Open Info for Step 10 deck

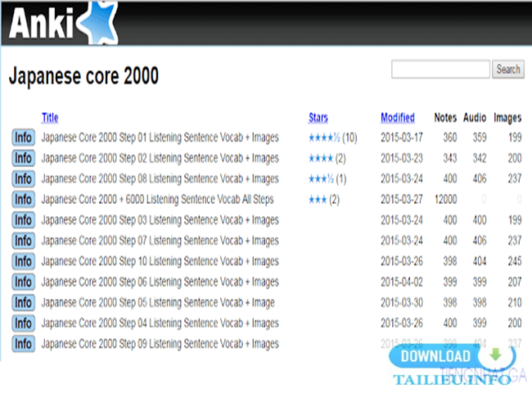tap(23, 261)
